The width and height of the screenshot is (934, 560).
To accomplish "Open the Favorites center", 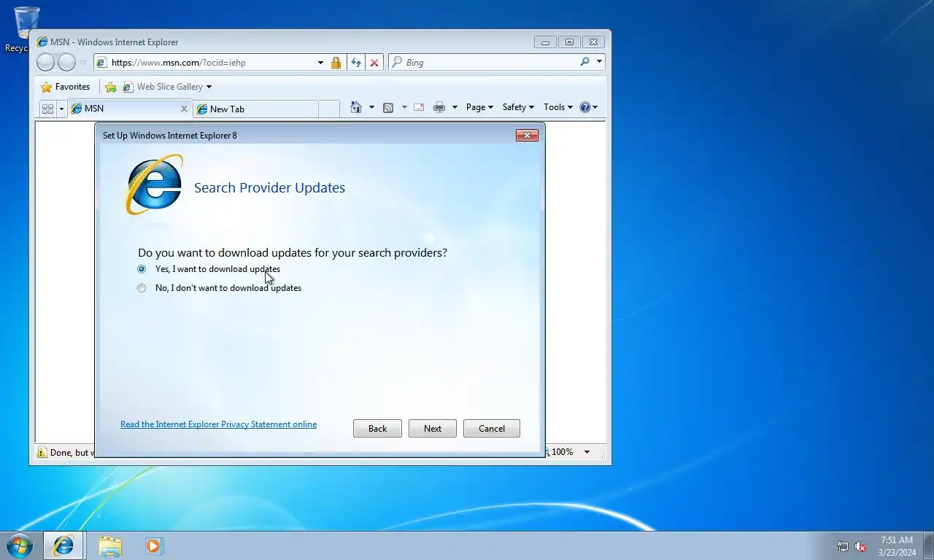I will pyautogui.click(x=65, y=87).
